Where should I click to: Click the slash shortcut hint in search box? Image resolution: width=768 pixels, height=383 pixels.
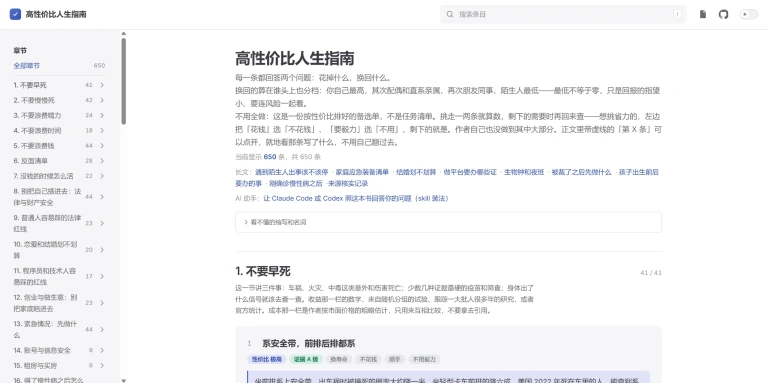coord(677,14)
